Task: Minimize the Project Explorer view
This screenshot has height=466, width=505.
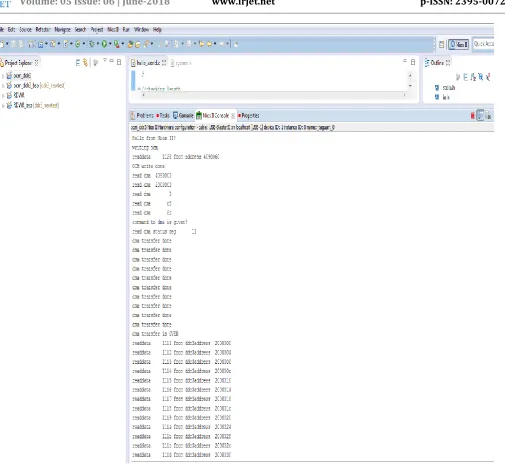Action: 112,61
